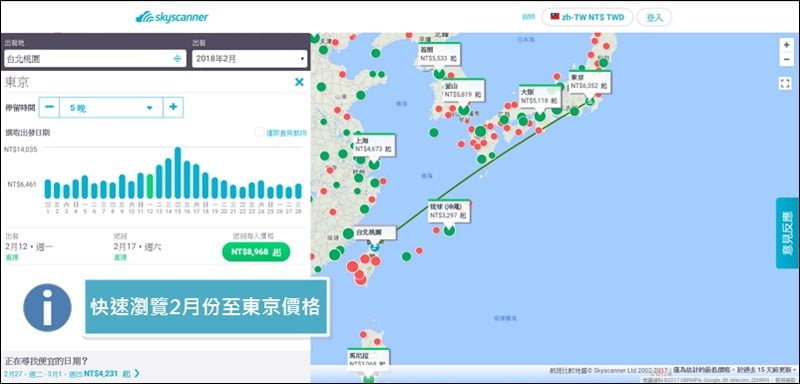The image size is (800, 384).
Task: Tick the direct flights only checkbox
Action: pyautogui.click(x=259, y=133)
